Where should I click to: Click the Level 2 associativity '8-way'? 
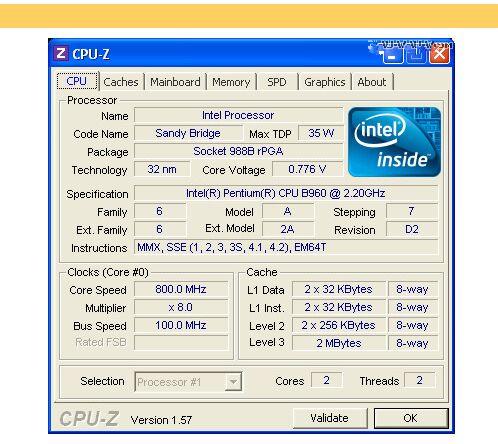pyautogui.click(x=413, y=325)
